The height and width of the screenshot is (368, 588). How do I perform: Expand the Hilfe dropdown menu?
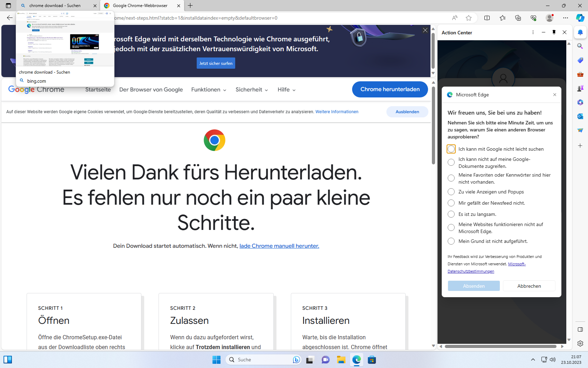point(287,90)
